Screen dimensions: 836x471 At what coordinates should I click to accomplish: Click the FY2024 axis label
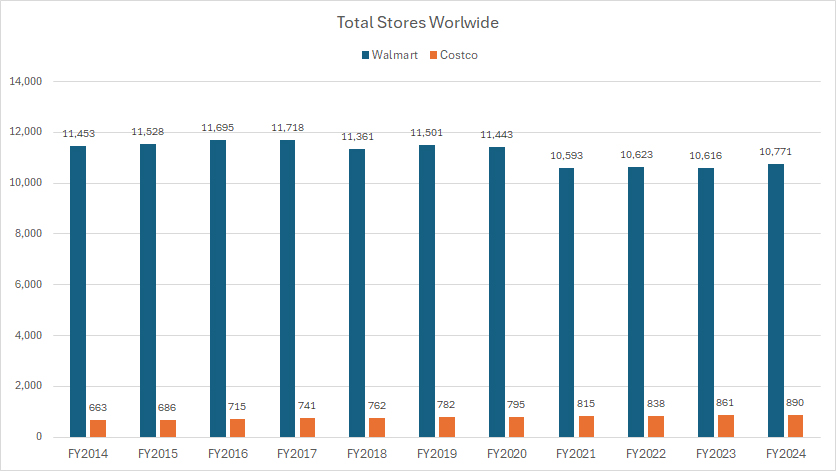pyautogui.click(x=786, y=454)
